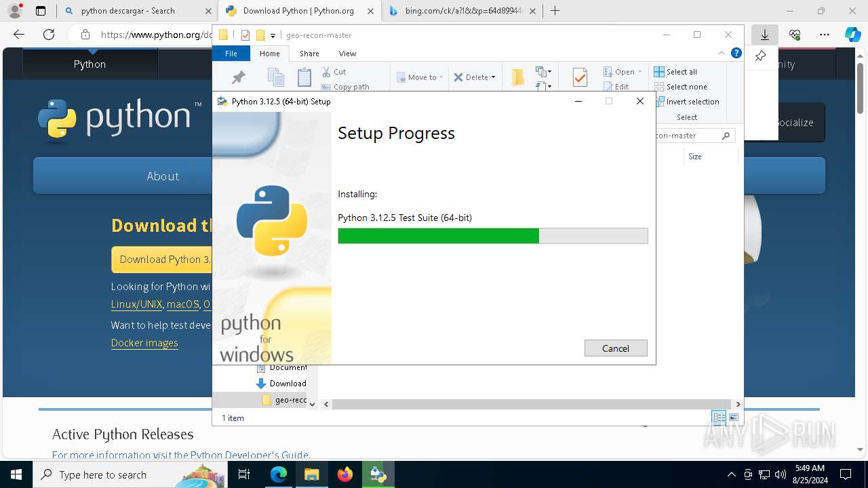This screenshot has width=868, height=488.
Task: Open the Edge profile icon
Action: 15,11
